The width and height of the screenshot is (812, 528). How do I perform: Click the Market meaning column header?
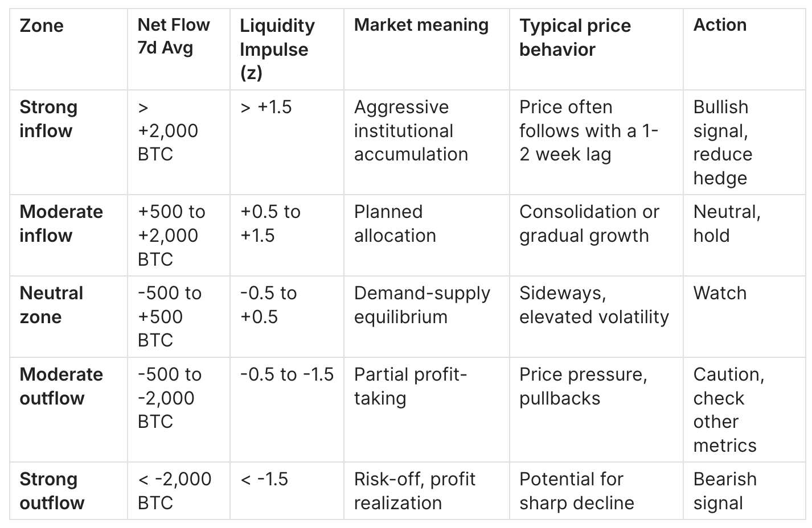421,25
